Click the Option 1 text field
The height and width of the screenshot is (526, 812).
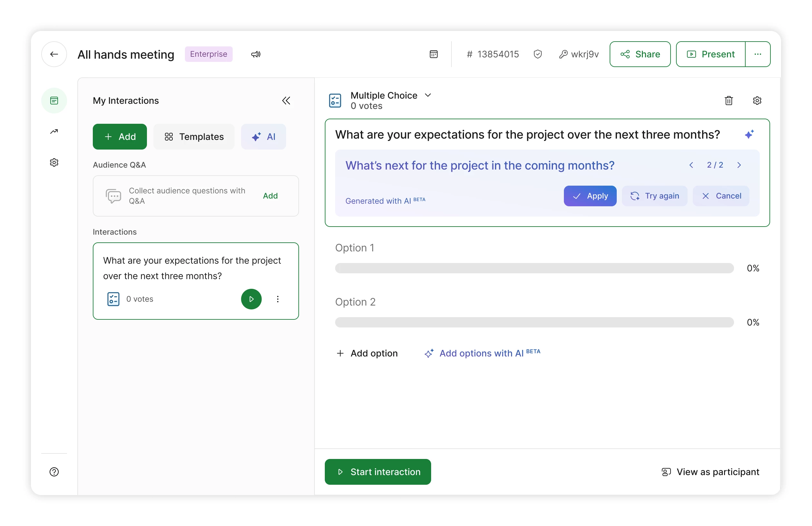355,248
